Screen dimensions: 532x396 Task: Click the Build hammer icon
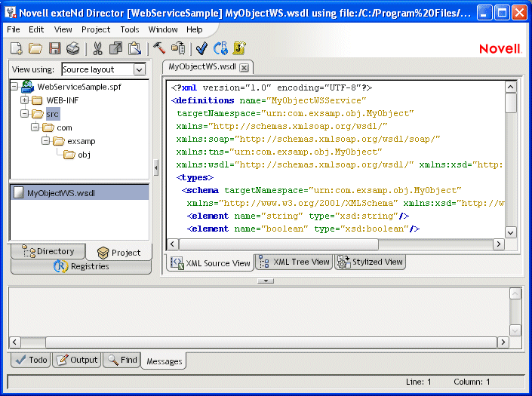158,48
